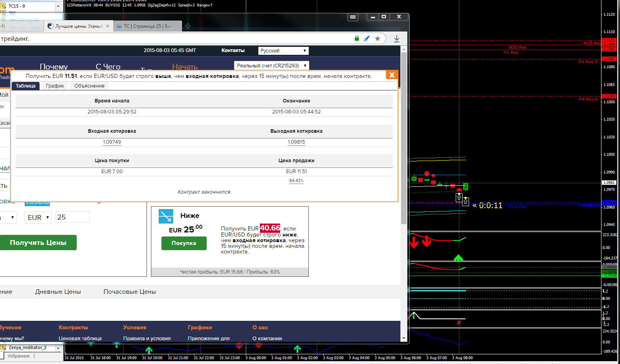The width and height of the screenshot is (620, 364).
Task: Click 'Условия' footer heading
Action: coord(135,328)
